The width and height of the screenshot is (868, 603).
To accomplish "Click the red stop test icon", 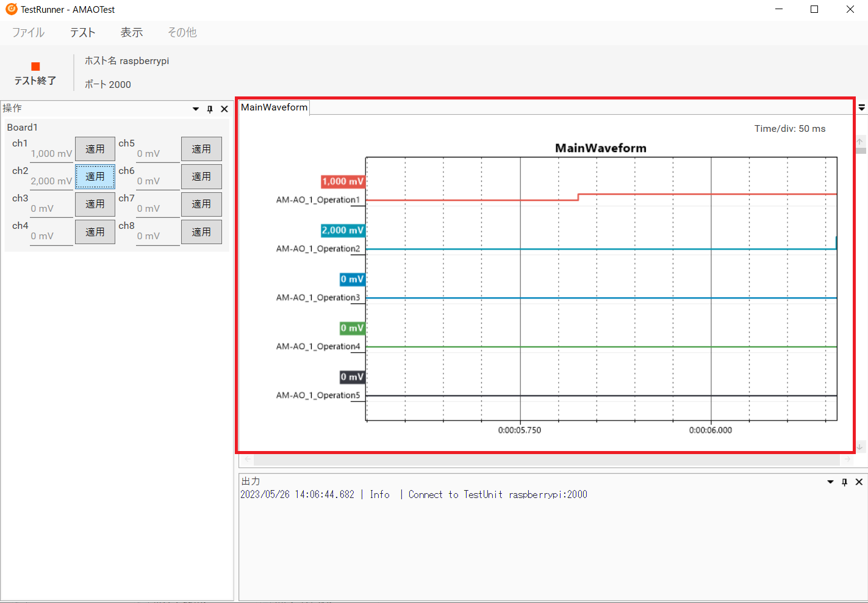I will [x=35, y=67].
